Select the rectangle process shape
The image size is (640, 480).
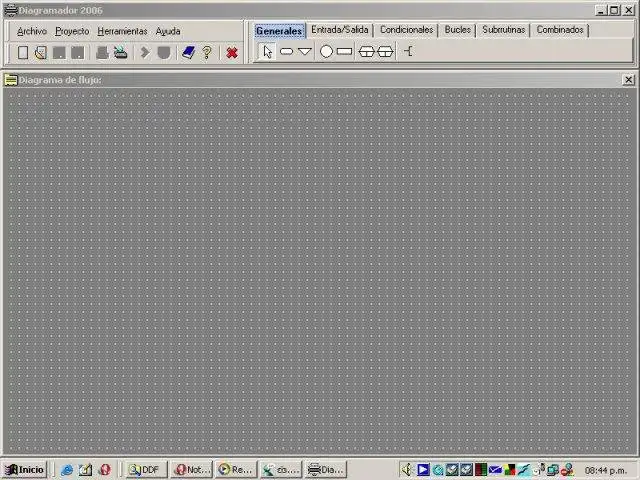click(344, 51)
